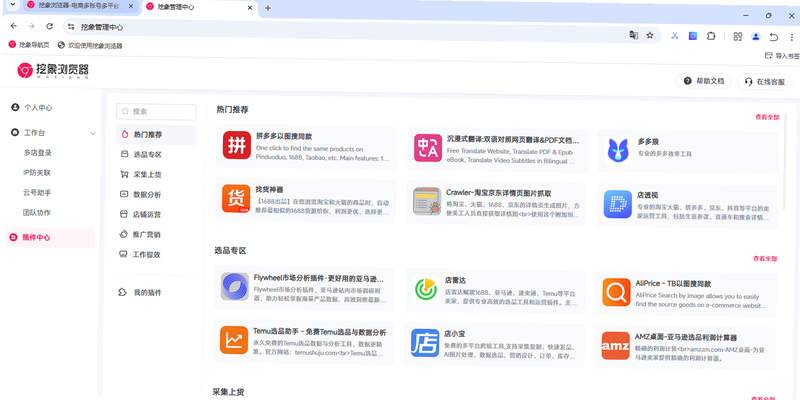
Task: Open the 沉浸式翻译 plugin icon
Action: pos(428,148)
